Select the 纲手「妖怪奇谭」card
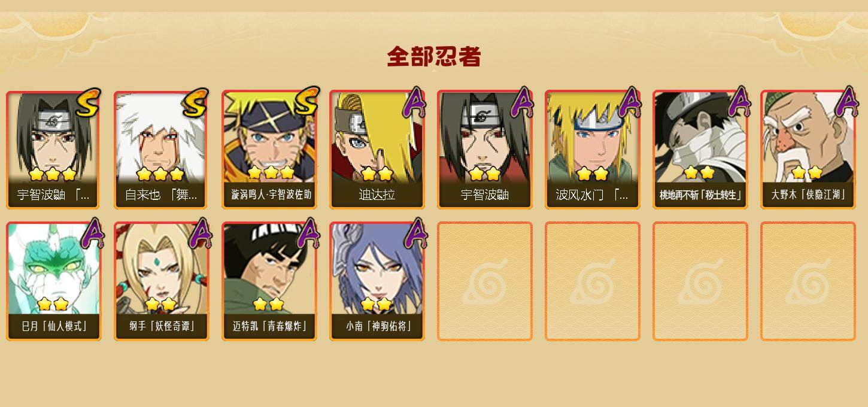 [161, 281]
